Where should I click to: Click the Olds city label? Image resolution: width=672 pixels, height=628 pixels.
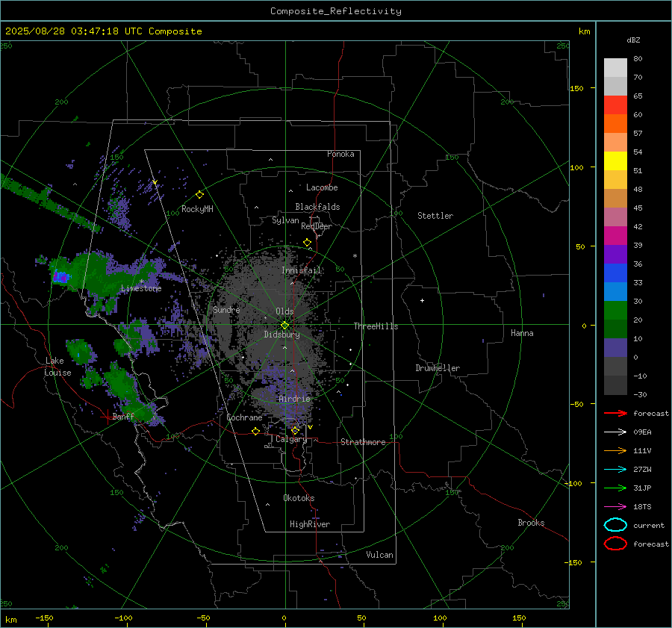pyautogui.click(x=284, y=311)
